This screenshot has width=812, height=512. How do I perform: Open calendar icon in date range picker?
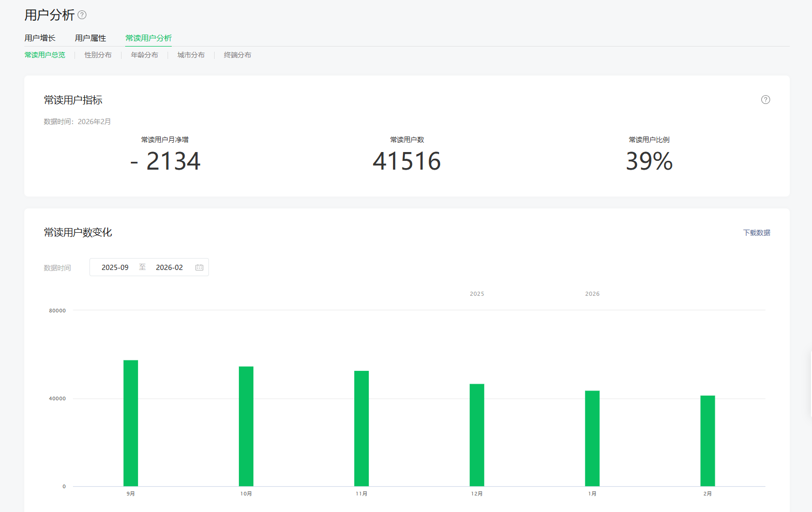point(199,267)
